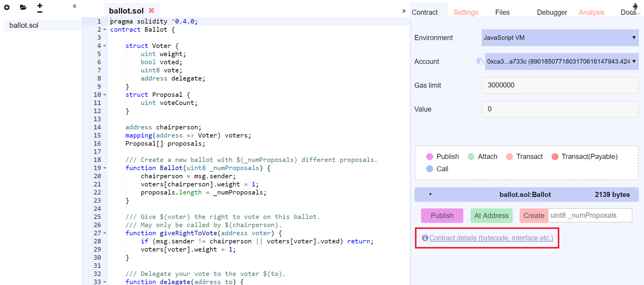Open the Files tab
Screen dimensions: 644x285
tap(502, 12)
